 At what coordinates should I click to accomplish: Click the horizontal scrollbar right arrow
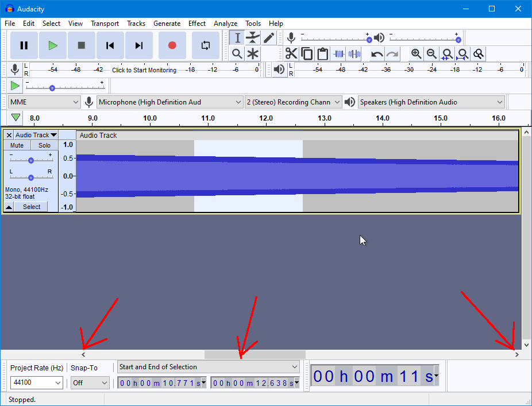516,354
